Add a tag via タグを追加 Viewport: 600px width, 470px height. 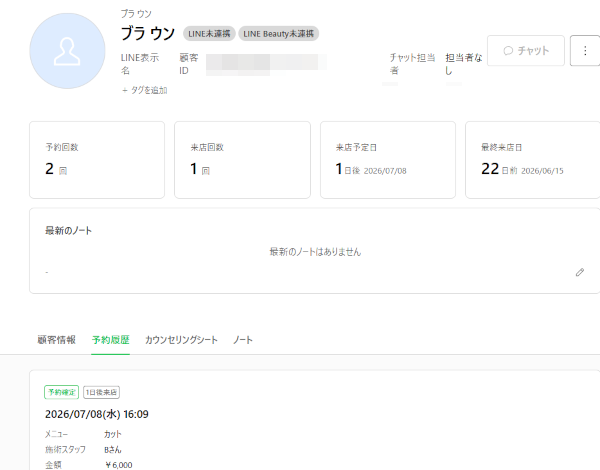coord(145,90)
